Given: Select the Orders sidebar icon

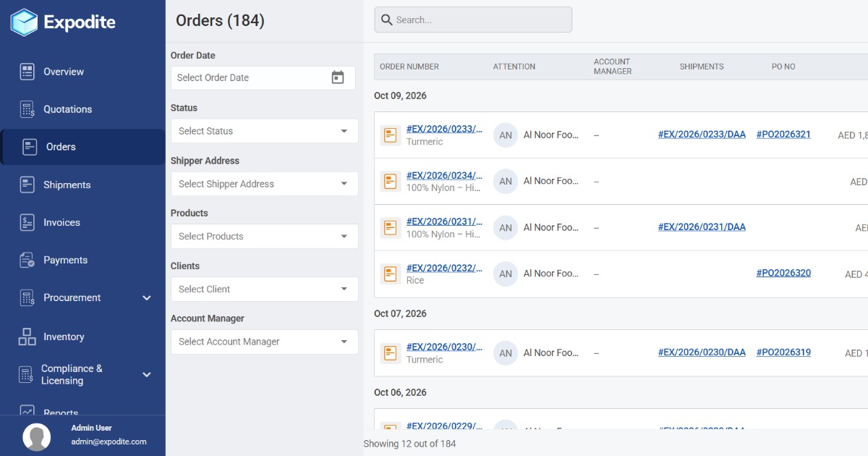Looking at the screenshot, I should (30, 147).
